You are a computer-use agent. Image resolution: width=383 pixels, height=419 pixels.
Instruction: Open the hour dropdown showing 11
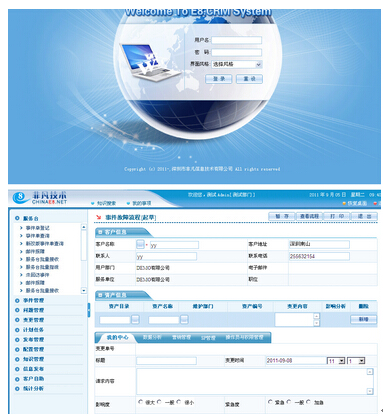click(x=336, y=361)
